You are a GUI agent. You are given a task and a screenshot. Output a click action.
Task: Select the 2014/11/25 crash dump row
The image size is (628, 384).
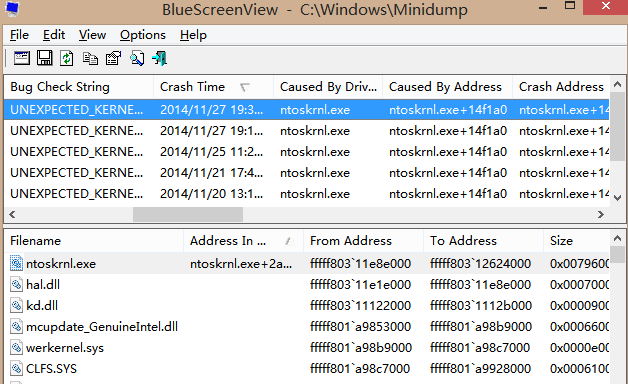point(307,152)
